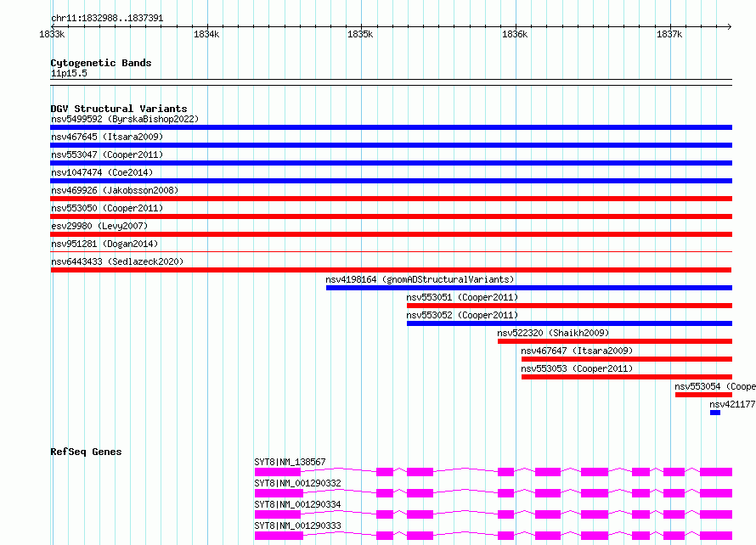Select the blue bar under nsv467645
Image resolution: width=756 pixels, height=545 pixels.
(391, 145)
